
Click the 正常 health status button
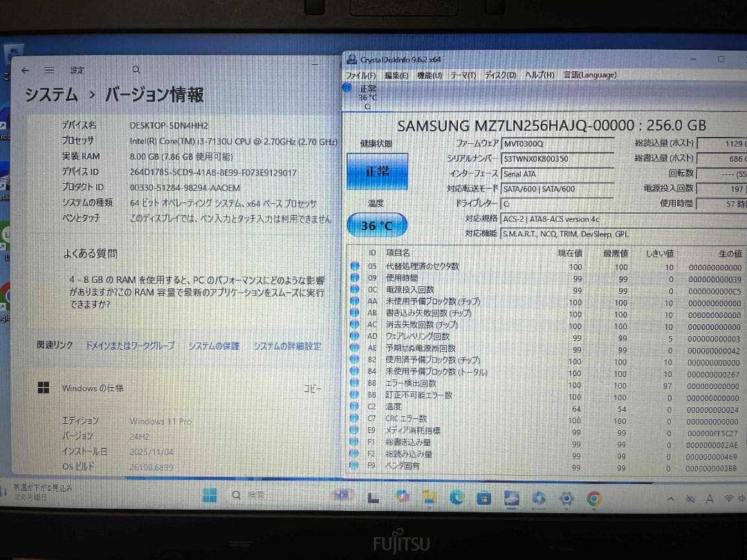coord(378,171)
